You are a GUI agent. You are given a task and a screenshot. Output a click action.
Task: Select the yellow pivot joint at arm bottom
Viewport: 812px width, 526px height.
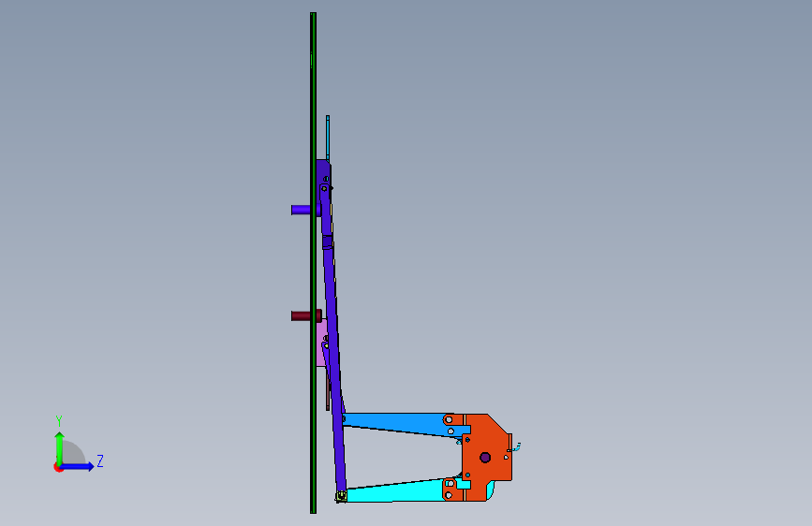point(341,497)
